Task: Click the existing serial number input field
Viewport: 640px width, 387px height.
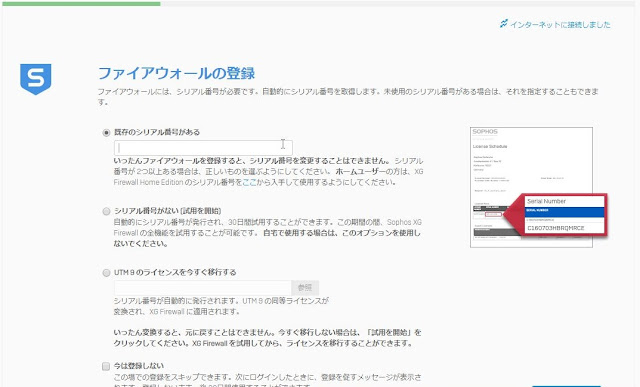Action: [x=203, y=148]
